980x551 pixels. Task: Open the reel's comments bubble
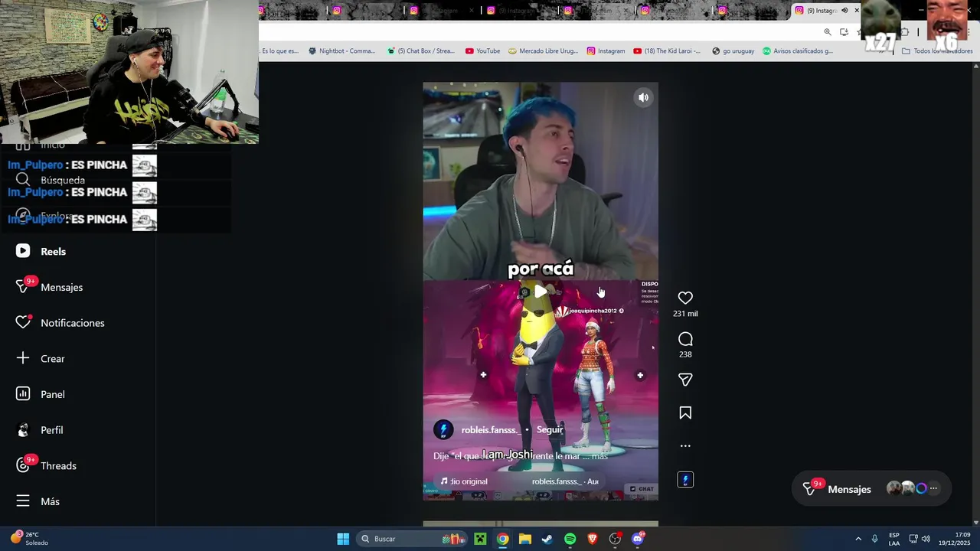point(685,339)
